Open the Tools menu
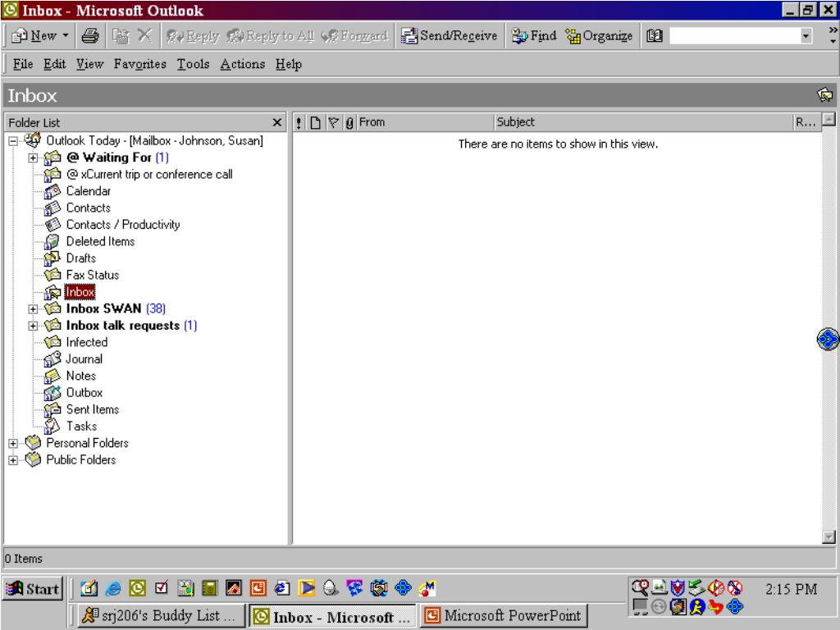Image resolution: width=840 pixels, height=630 pixels. pyautogui.click(x=193, y=64)
